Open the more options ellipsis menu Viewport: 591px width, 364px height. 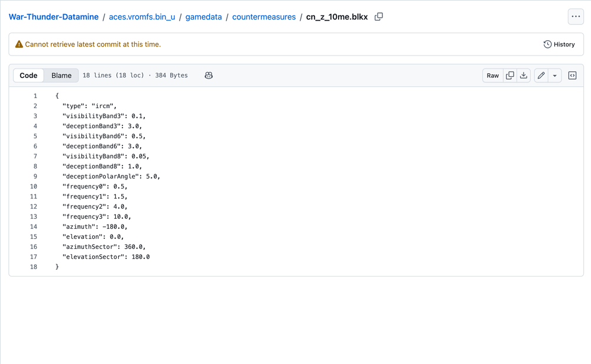576,17
